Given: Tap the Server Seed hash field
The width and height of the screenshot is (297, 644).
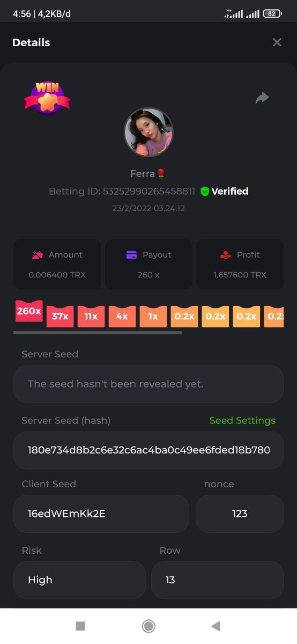Looking at the screenshot, I should (x=148, y=450).
